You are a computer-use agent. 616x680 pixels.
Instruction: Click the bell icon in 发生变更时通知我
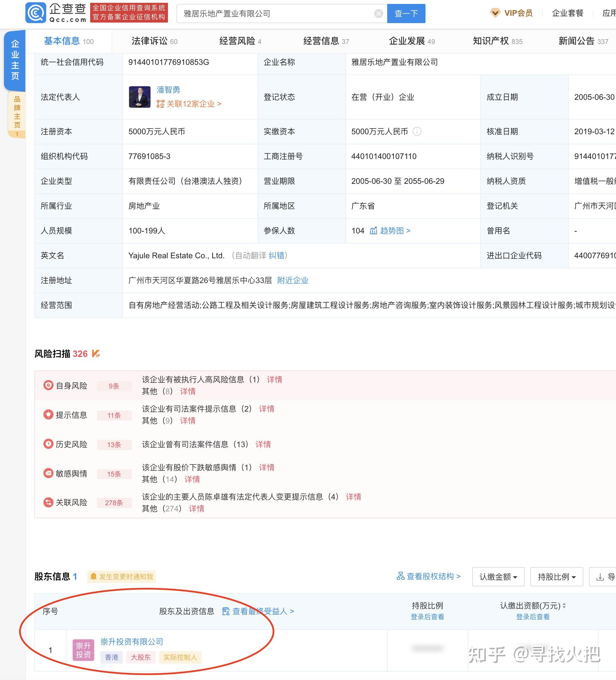pyautogui.click(x=93, y=577)
